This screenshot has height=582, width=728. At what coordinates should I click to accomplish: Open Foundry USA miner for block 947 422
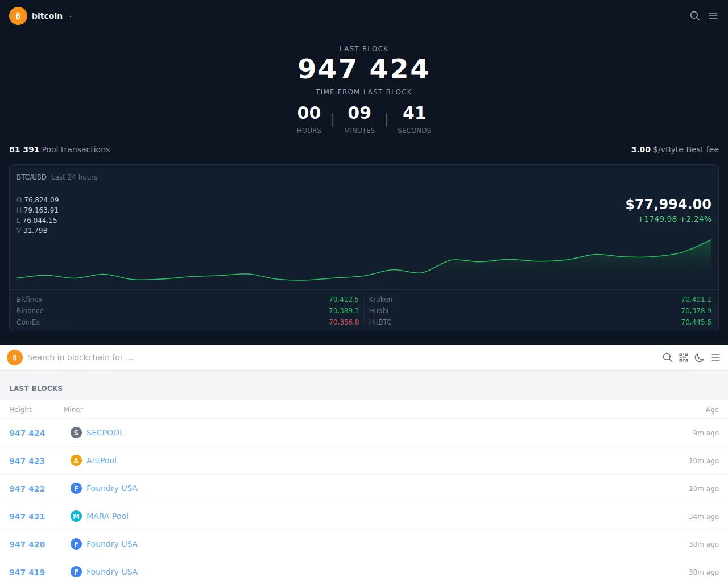pos(112,488)
